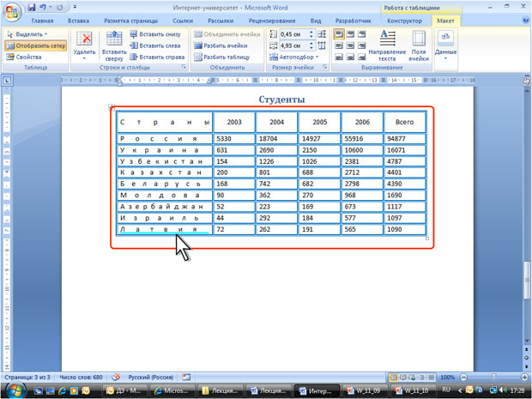The width and height of the screenshot is (532, 399).
Task: Open Удалить dropdown
Action: (x=84, y=46)
